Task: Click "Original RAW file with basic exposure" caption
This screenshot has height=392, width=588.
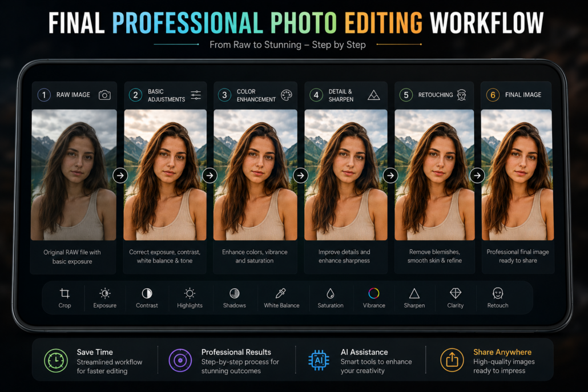Action: coord(72,257)
